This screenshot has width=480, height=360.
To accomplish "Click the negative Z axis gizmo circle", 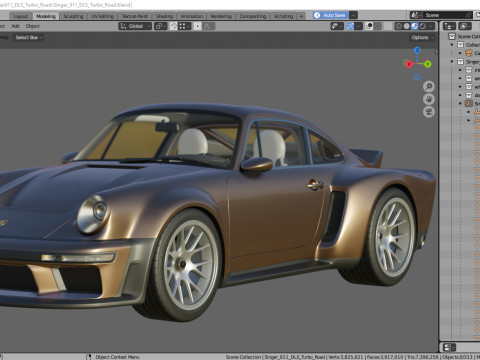I will coord(417,77).
